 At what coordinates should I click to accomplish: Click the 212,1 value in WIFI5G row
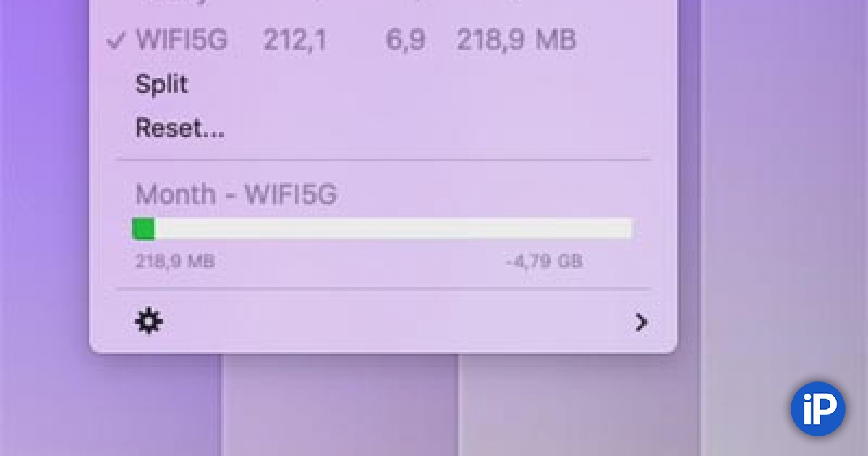pyautogui.click(x=294, y=41)
